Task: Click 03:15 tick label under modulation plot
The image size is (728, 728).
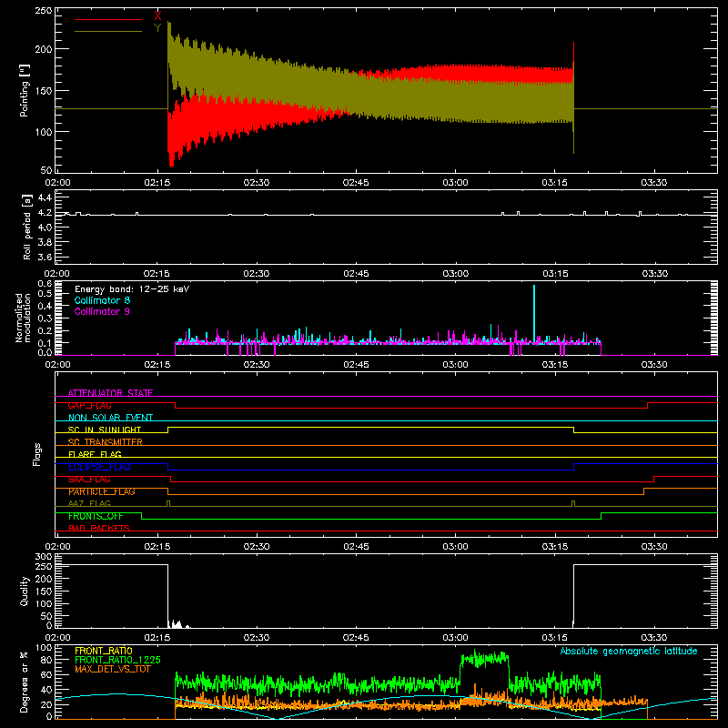Action: [555, 365]
